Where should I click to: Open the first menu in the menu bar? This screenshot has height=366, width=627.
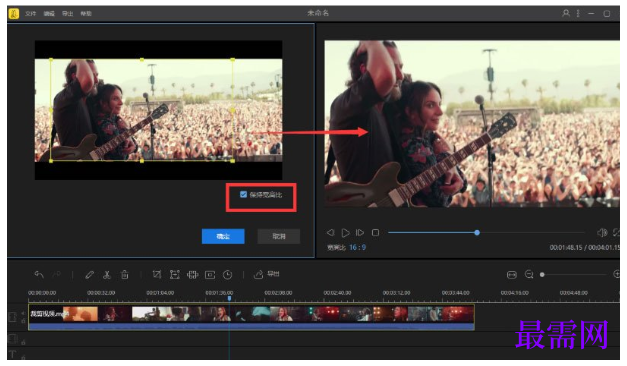point(30,14)
